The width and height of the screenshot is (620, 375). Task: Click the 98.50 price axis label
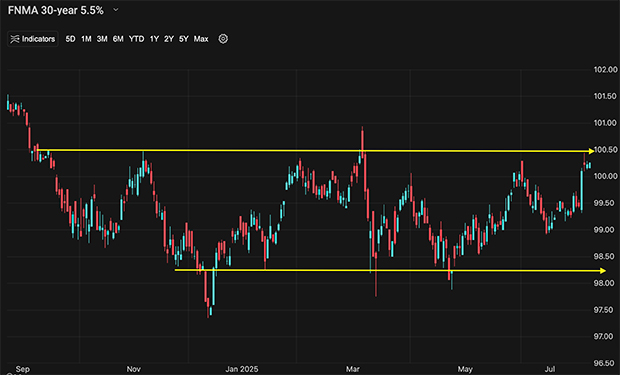(605, 256)
